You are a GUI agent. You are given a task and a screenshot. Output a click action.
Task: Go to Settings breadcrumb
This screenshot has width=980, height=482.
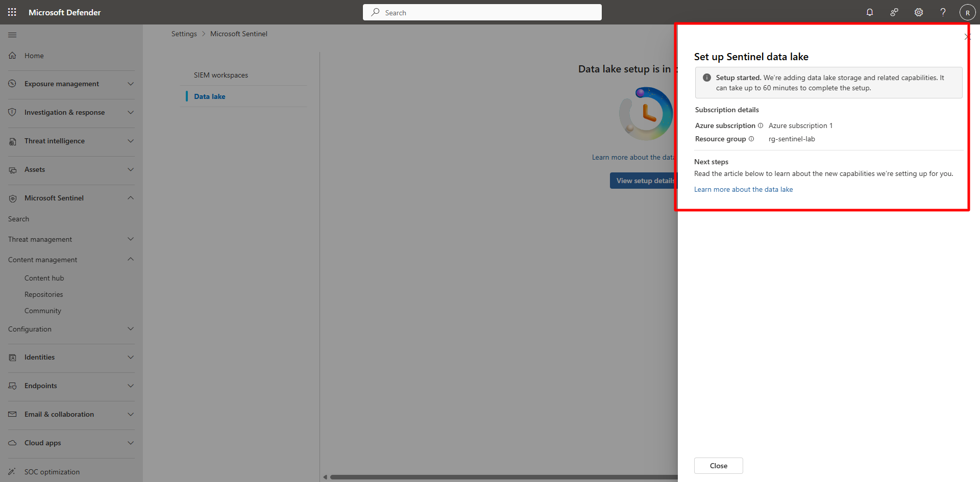(x=184, y=34)
